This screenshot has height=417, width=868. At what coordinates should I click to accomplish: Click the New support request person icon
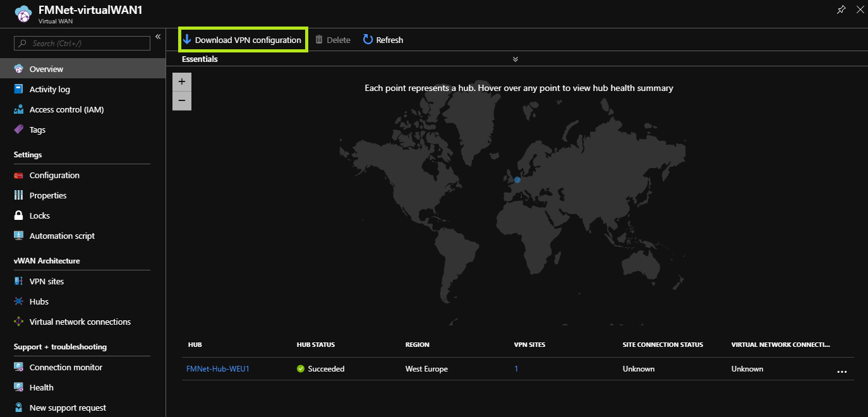click(x=18, y=408)
